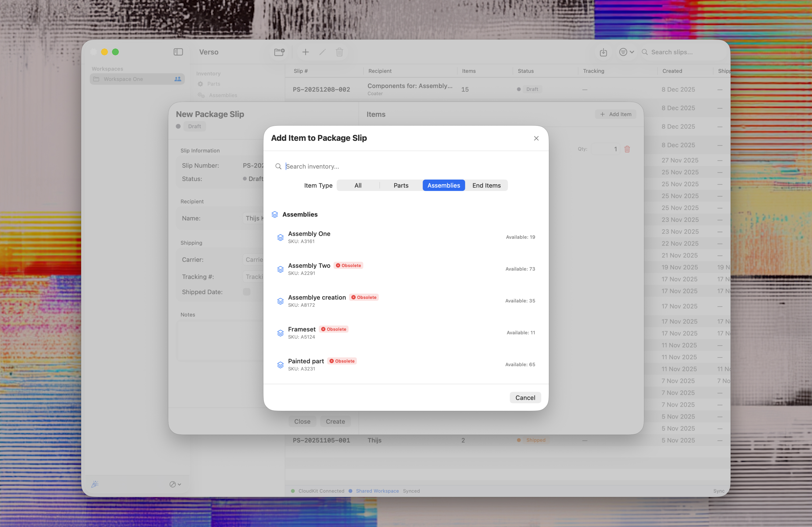
Task: Close the Add Item dialog with X
Action: click(536, 138)
